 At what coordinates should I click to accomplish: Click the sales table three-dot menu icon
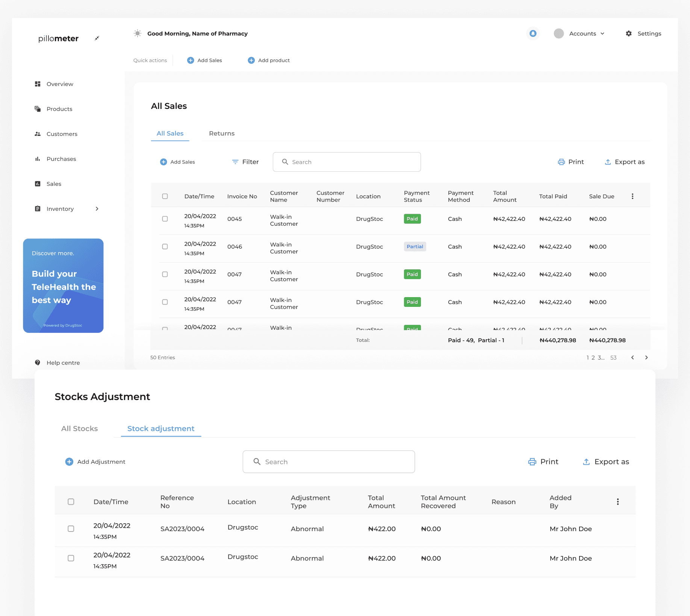632,196
